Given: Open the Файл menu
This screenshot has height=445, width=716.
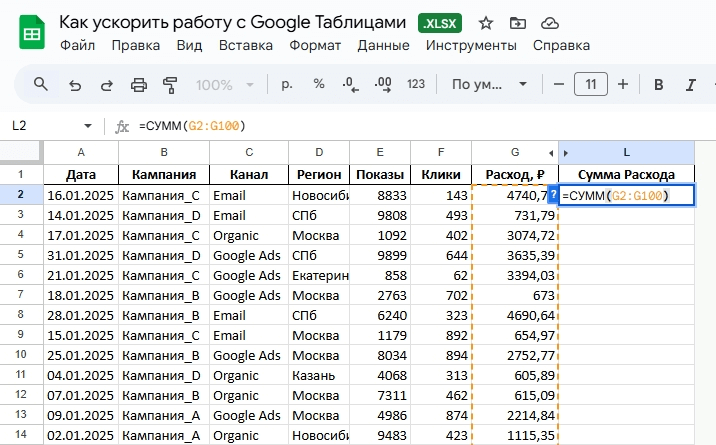Looking at the screenshot, I should click(x=78, y=46).
